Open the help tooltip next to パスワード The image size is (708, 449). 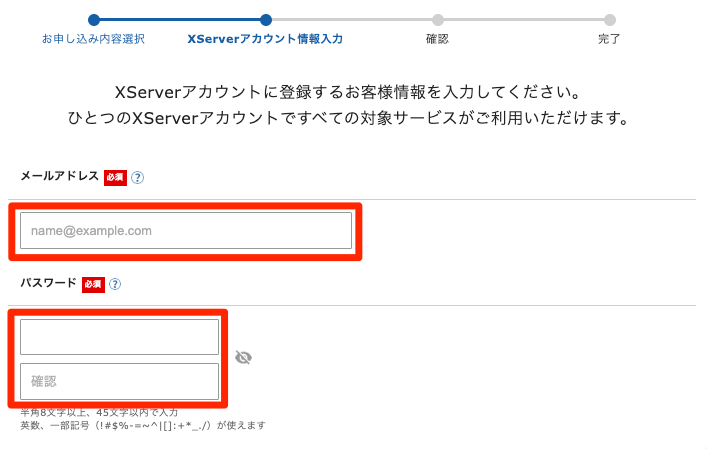(x=115, y=284)
